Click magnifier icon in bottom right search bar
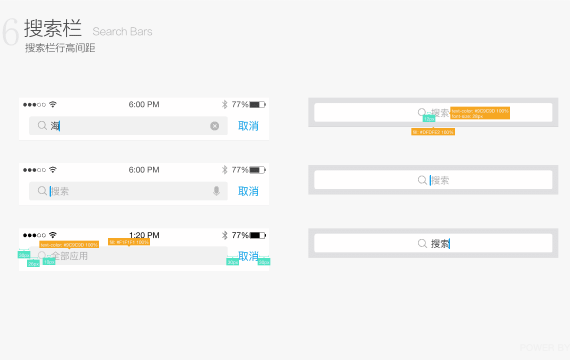 click(x=422, y=243)
